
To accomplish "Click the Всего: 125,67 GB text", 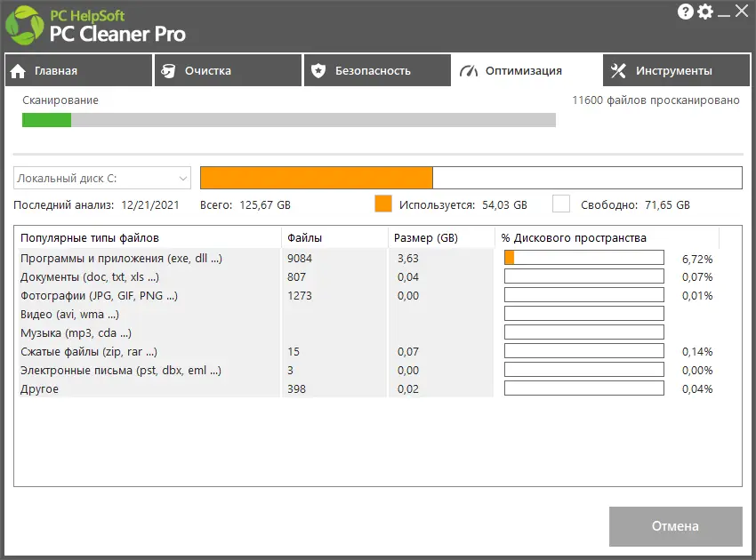I will [245, 204].
